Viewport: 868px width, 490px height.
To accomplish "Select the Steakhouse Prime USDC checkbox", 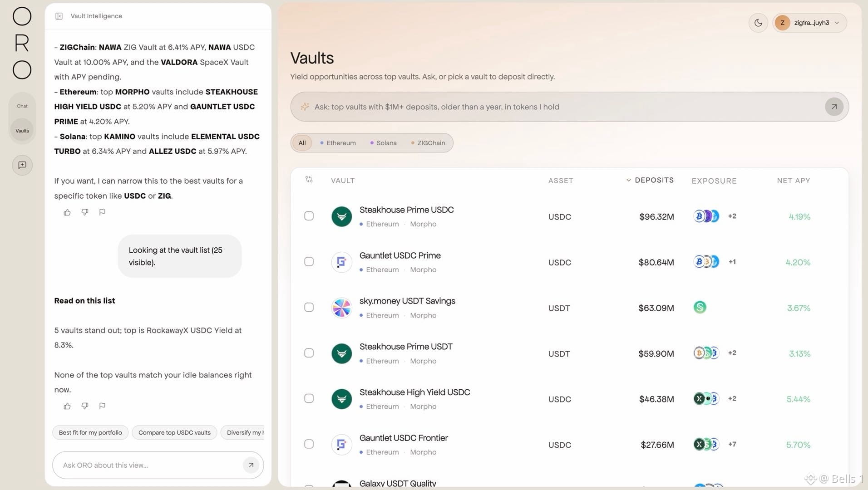I will pyautogui.click(x=309, y=216).
